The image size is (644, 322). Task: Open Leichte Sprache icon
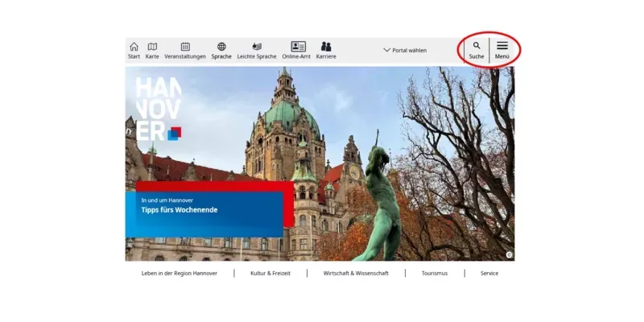click(x=257, y=47)
